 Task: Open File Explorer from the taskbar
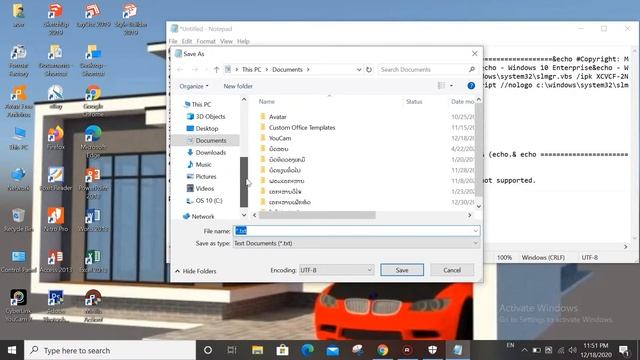coord(257,350)
